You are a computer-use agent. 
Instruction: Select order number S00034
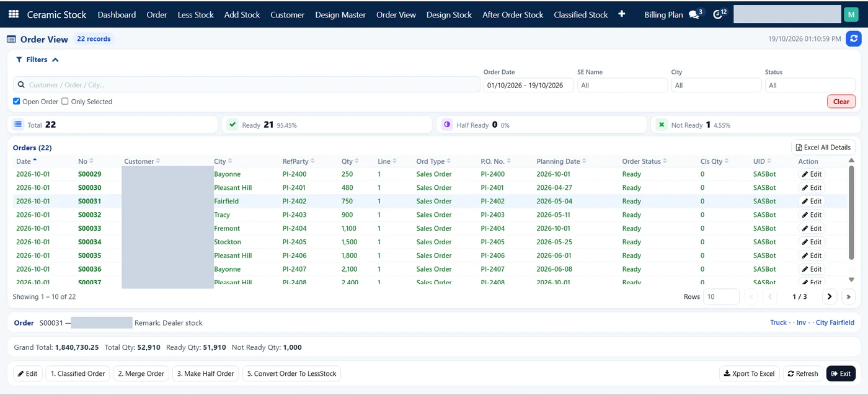click(x=90, y=242)
